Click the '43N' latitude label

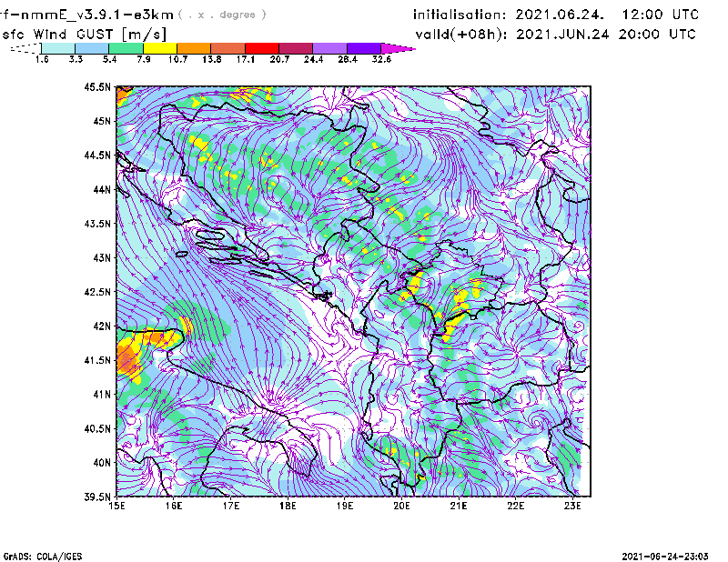tap(102, 257)
